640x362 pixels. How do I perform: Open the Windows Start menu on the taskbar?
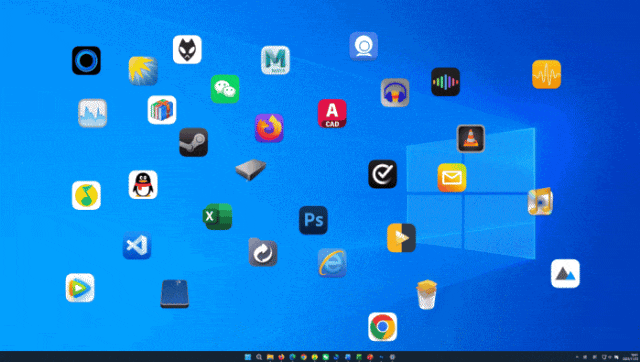click(x=248, y=357)
